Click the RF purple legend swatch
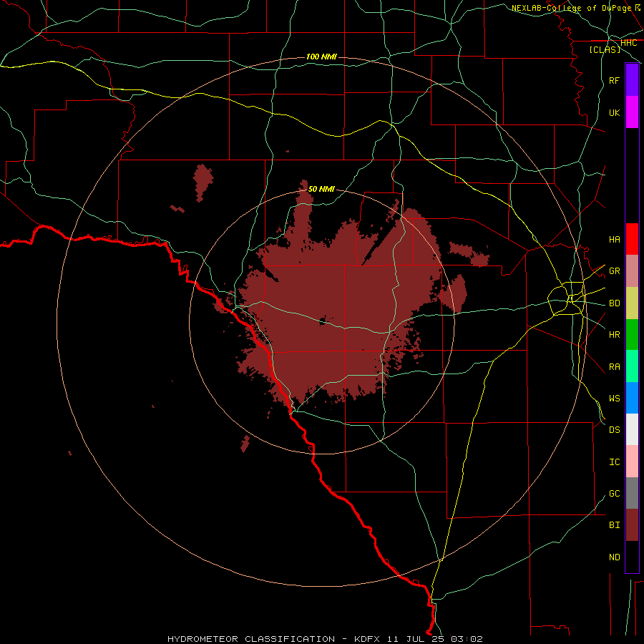The width and height of the screenshot is (644, 644). 632,80
